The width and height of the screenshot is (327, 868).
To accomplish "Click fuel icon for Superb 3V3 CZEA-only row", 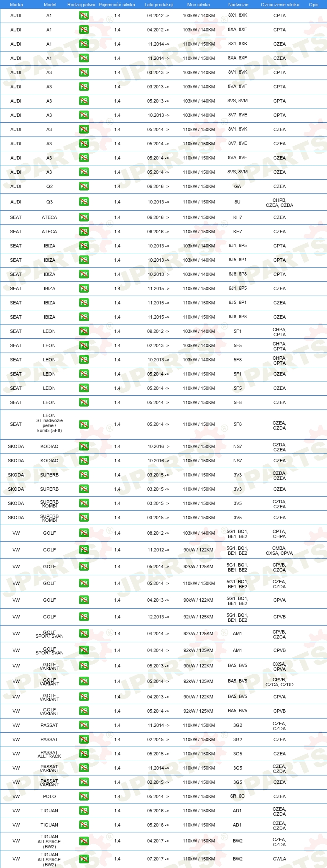I will click(84, 489).
